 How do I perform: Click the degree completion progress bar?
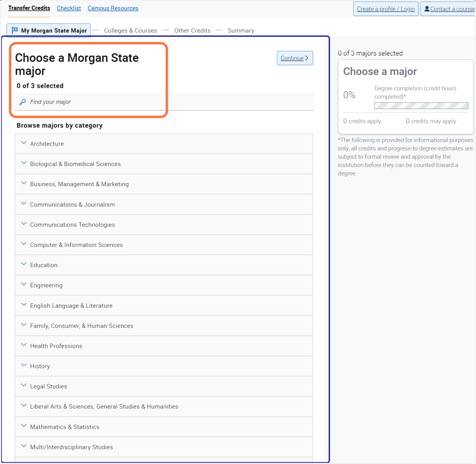(x=421, y=106)
